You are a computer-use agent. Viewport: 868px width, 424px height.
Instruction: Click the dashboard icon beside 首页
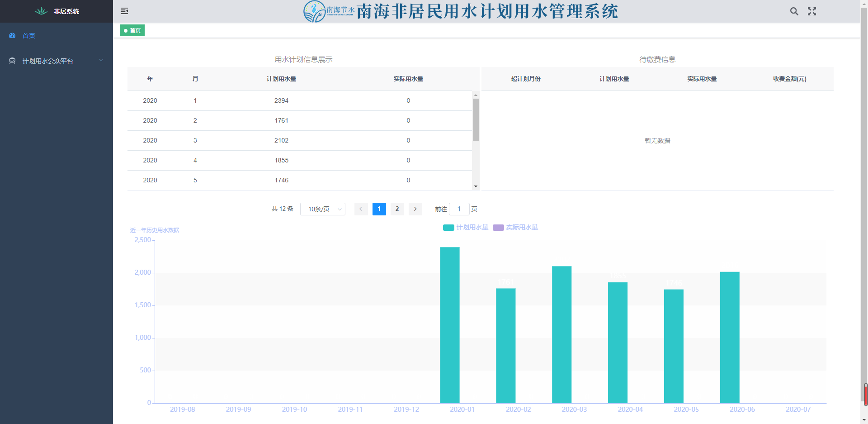coord(12,35)
